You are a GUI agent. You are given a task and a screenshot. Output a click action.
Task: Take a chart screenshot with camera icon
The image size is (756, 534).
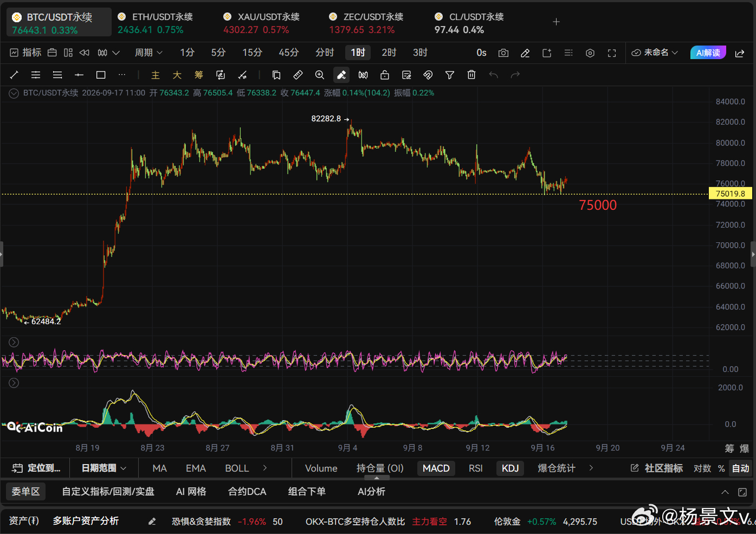click(503, 53)
